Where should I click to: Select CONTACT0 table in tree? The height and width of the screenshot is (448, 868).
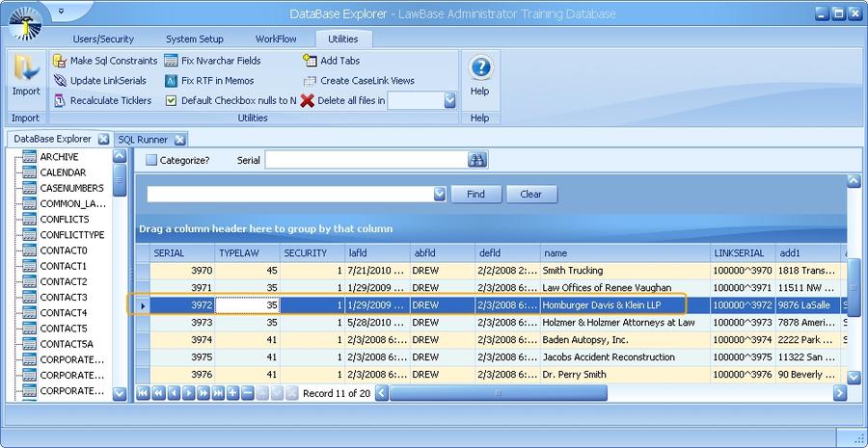(64, 250)
